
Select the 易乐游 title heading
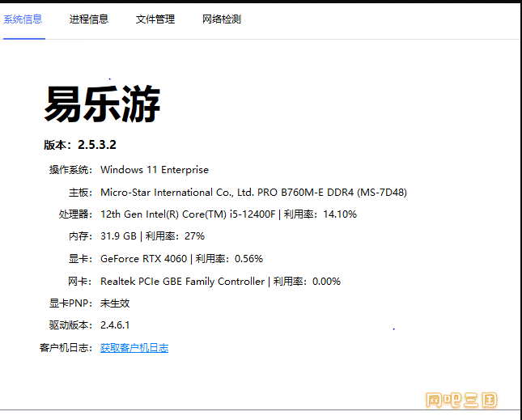[x=102, y=104]
